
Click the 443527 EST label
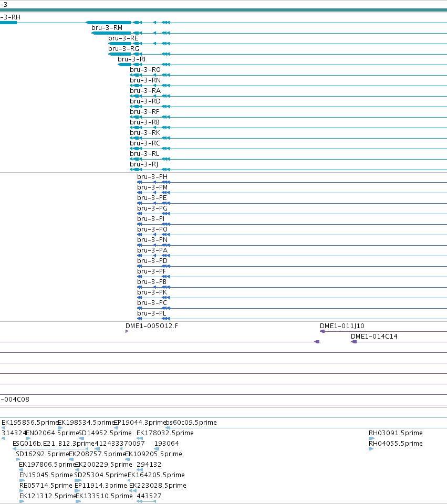[149, 496]
